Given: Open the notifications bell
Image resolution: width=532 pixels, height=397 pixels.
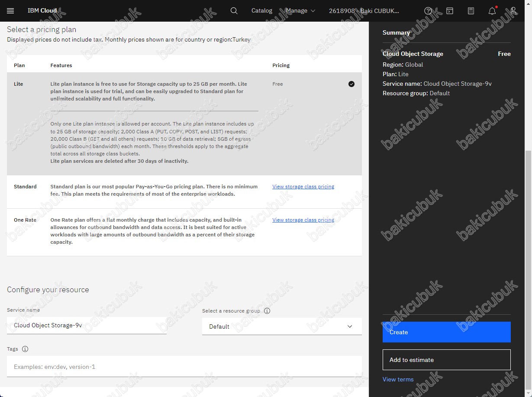Looking at the screenshot, I should pos(492,11).
